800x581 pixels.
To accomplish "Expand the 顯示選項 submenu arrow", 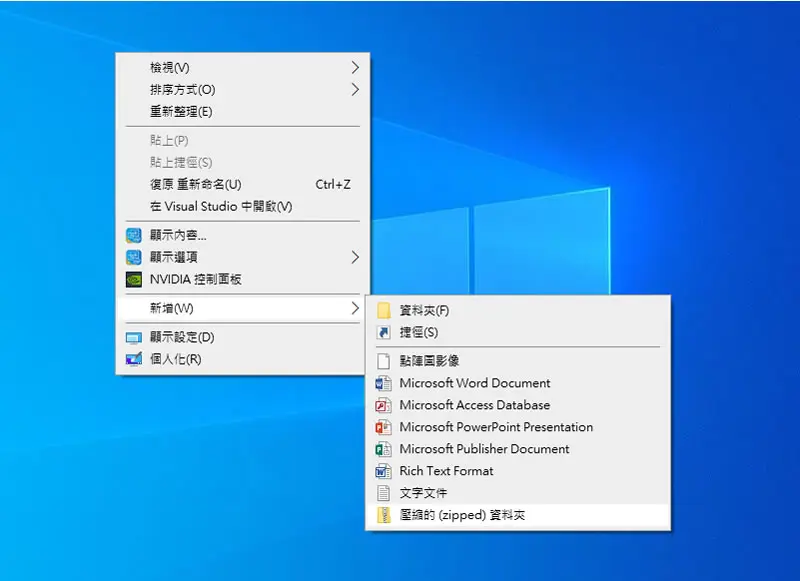I will tap(355, 257).
